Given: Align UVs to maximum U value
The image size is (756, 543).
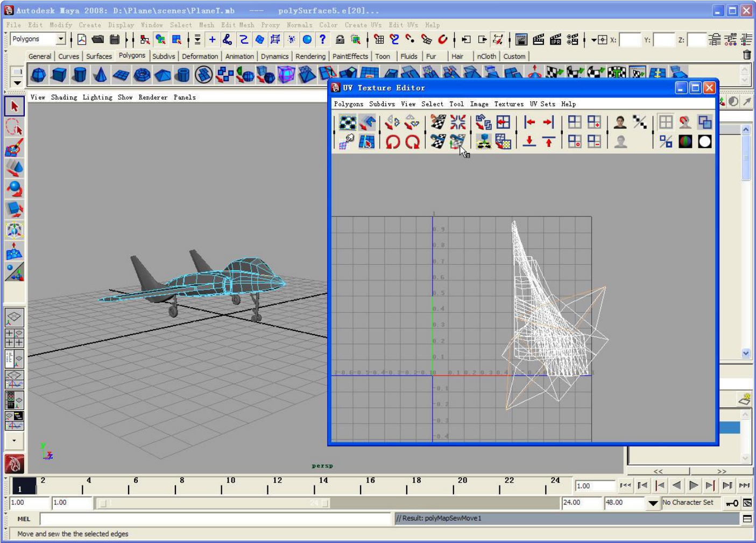Looking at the screenshot, I should point(548,123).
